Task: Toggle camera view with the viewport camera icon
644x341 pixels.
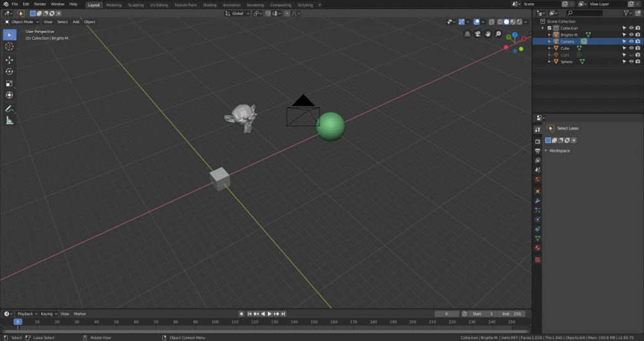Action: pos(478,34)
